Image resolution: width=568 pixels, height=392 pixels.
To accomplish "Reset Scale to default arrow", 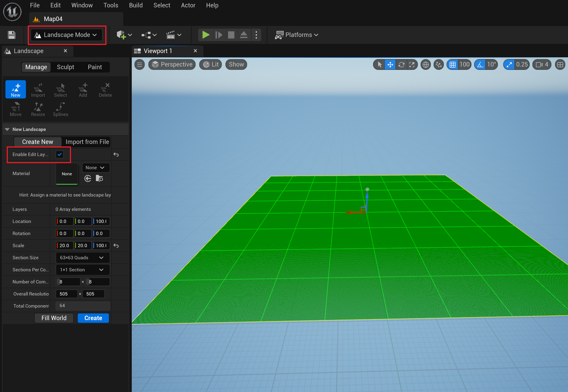I will [116, 246].
